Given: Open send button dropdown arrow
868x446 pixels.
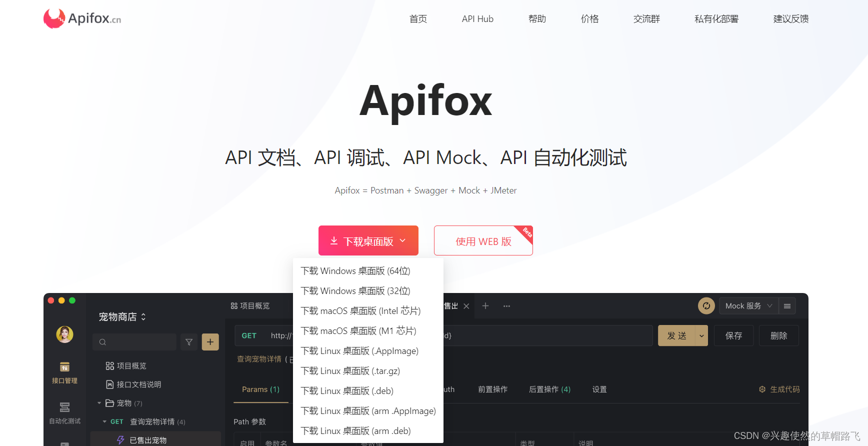Looking at the screenshot, I should pyautogui.click(x=701, y=335).
